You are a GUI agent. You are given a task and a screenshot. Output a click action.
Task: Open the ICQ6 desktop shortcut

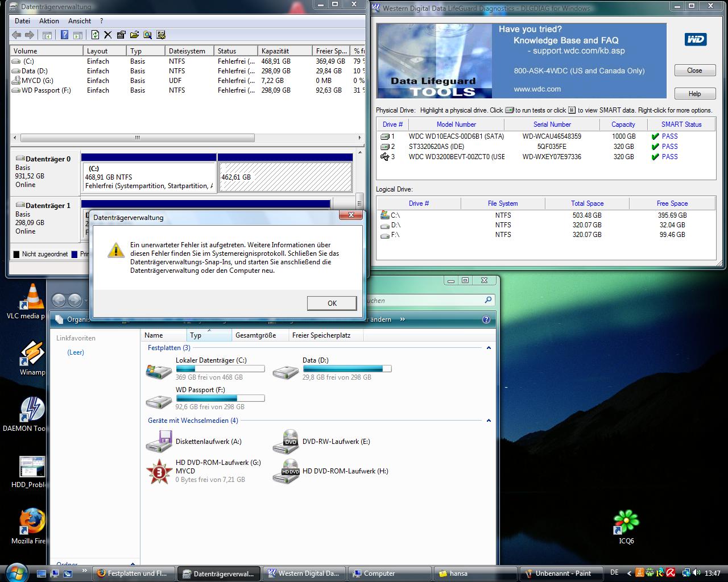(x=626, y=527)
